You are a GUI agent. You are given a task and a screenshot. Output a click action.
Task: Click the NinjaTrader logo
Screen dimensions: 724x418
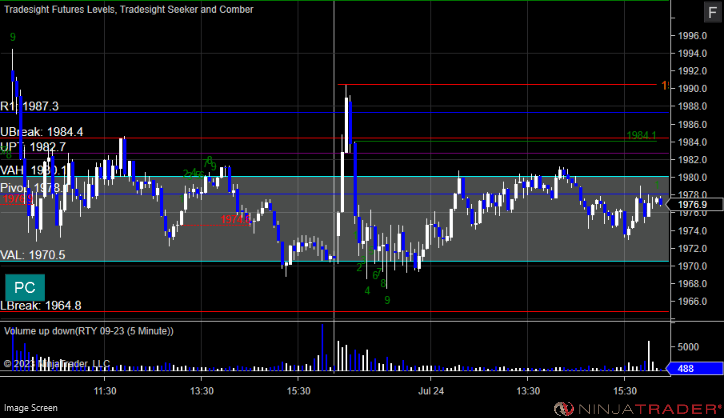[x=637, y=409]
